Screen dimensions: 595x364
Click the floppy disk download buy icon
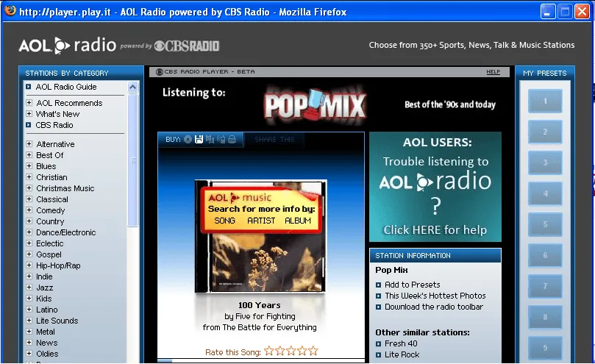pos(199,139)
